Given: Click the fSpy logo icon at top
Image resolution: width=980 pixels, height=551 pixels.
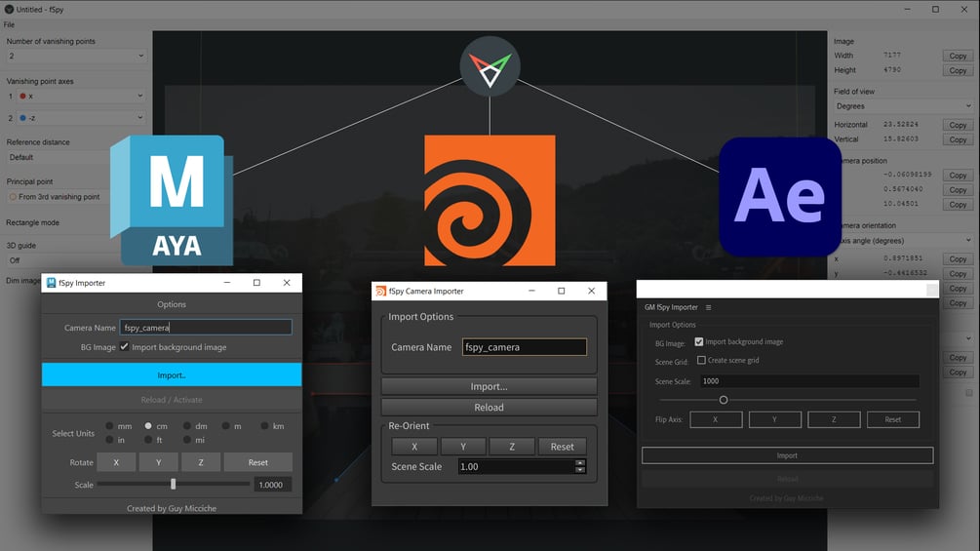Looking at the screenshot, I should (x=490, y=66).
